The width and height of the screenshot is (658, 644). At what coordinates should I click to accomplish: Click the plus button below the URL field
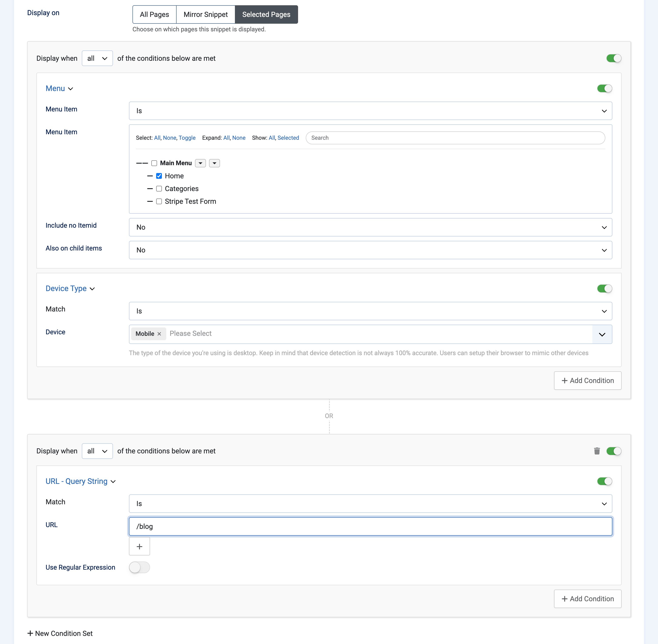click(139, 547)
